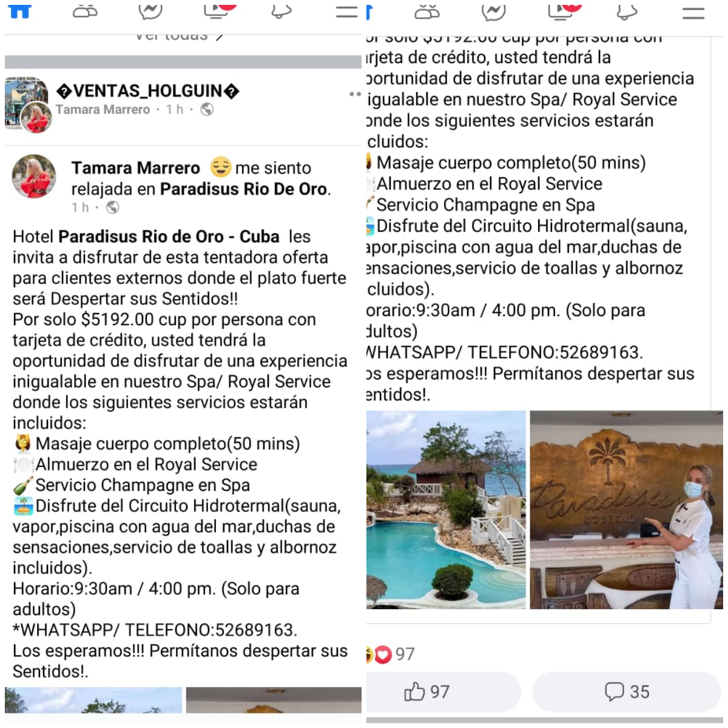Open VENTAS_HOLGUIN group link
This screenshot has height=728, width=728.
(x=147, y=91)
